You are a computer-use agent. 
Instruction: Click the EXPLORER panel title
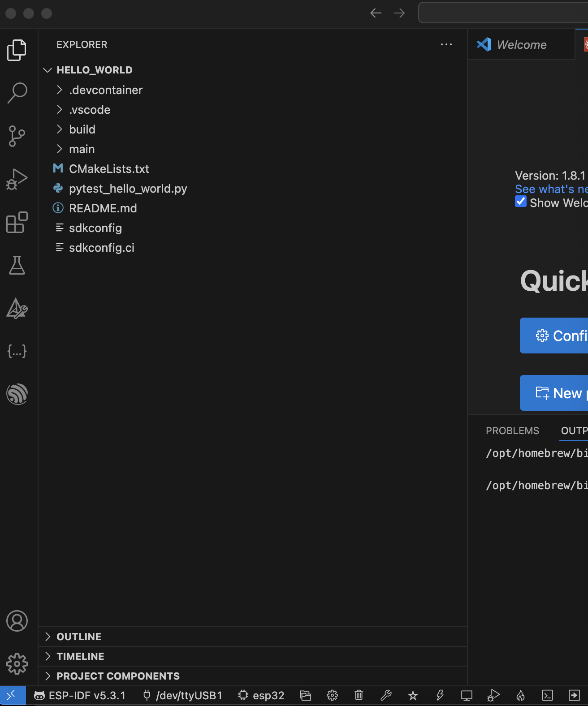click(82, 44)
